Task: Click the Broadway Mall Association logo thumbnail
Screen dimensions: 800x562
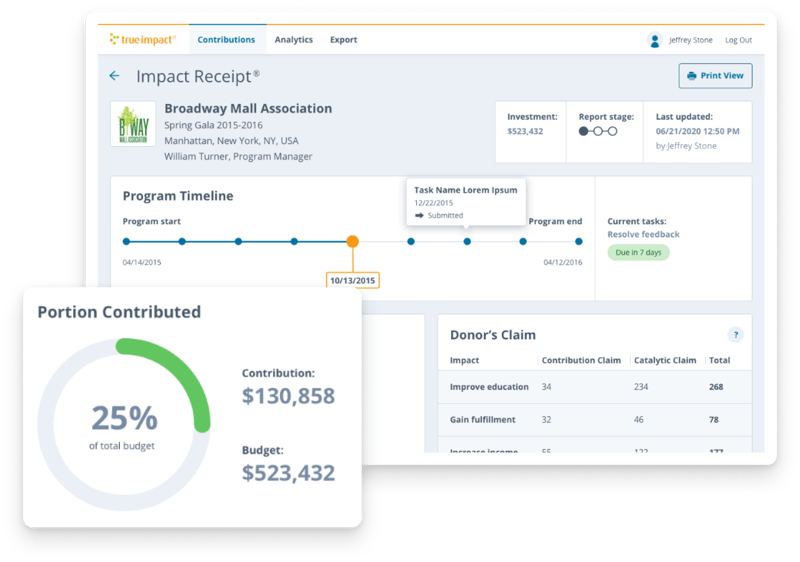Action: [133, 124]
